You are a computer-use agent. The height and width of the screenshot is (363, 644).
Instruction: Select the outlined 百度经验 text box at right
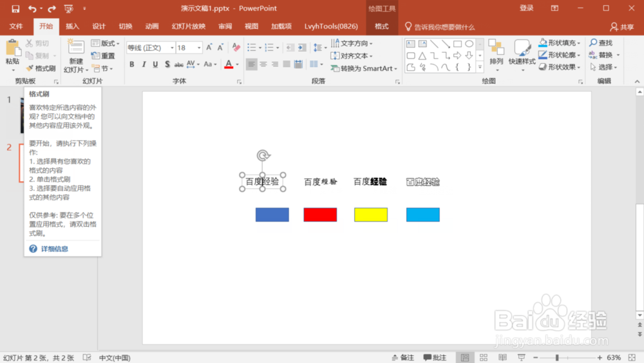pyautogui.click(x=422, y=182)
